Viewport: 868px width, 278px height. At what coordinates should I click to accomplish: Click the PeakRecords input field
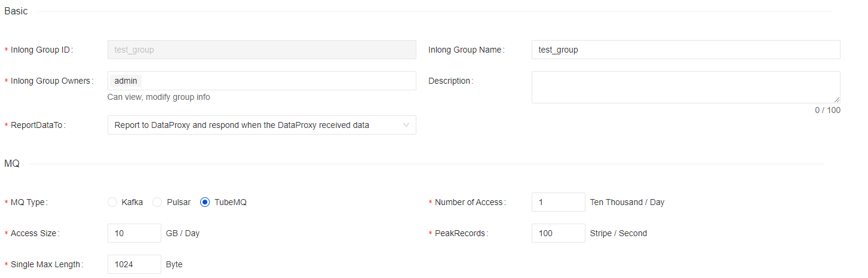558,233
